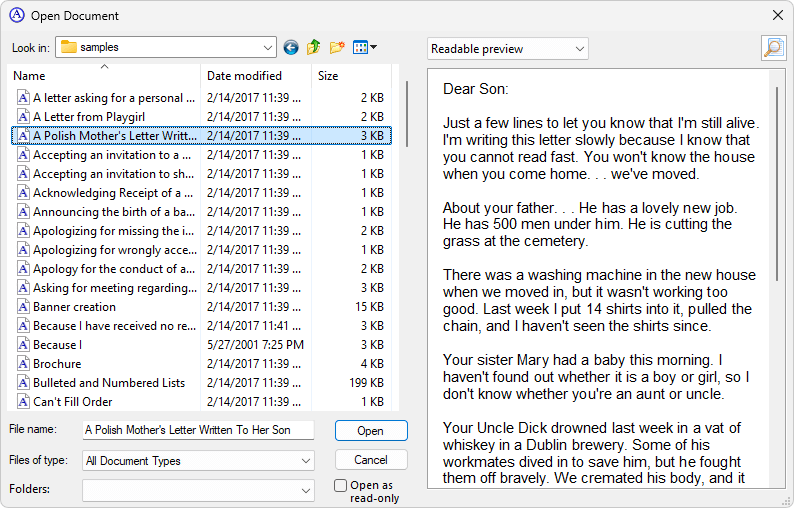Click the preview pane vertical scrollbar
The width and height of the screenshot is (794, 508).
pyautogui.click(x=779, y=180)
